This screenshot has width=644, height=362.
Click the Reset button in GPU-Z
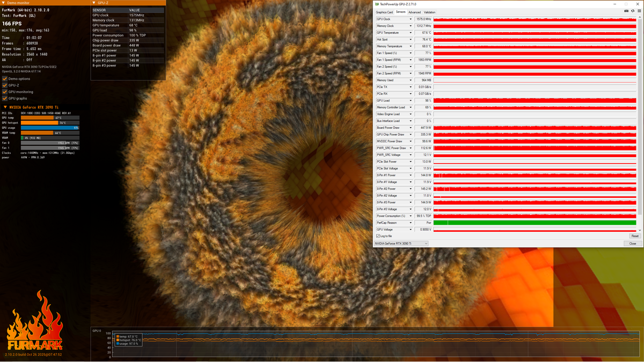point(635,236)
